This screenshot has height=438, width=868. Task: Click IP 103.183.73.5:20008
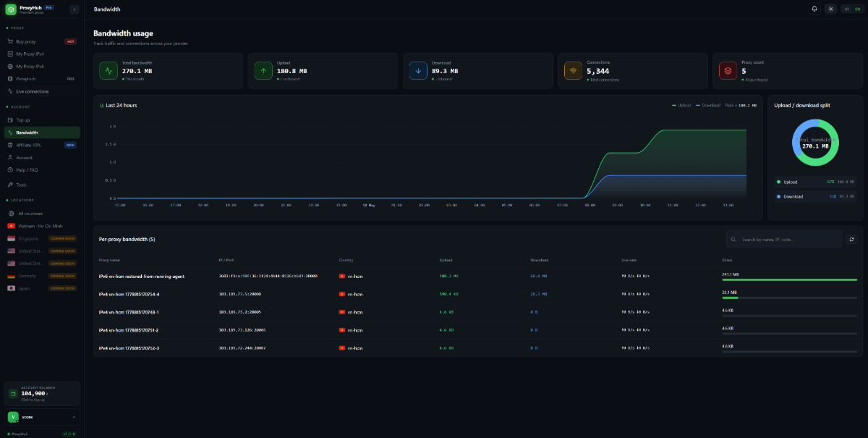(x=240, y=294)
